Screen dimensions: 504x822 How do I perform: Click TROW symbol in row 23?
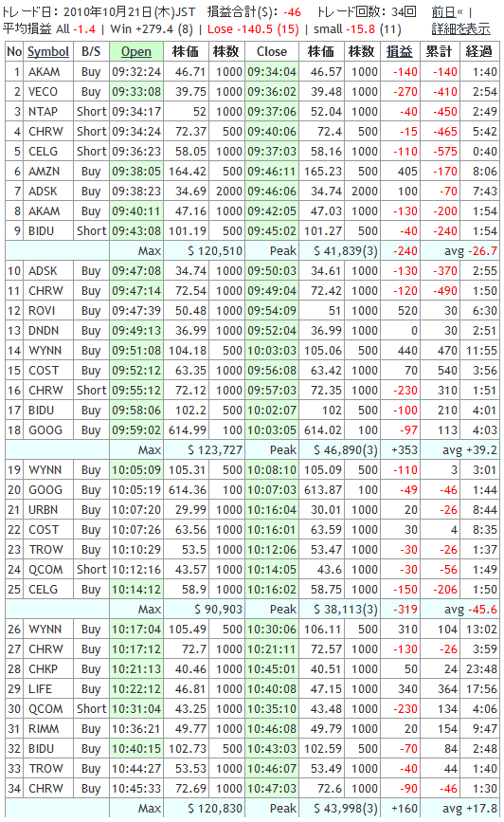(x=45, y=550)
